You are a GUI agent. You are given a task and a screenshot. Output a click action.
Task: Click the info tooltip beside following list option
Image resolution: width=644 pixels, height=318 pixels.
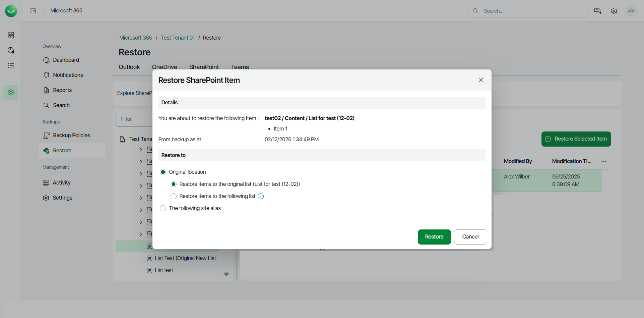pyautogui.click(x=261, y=196)
